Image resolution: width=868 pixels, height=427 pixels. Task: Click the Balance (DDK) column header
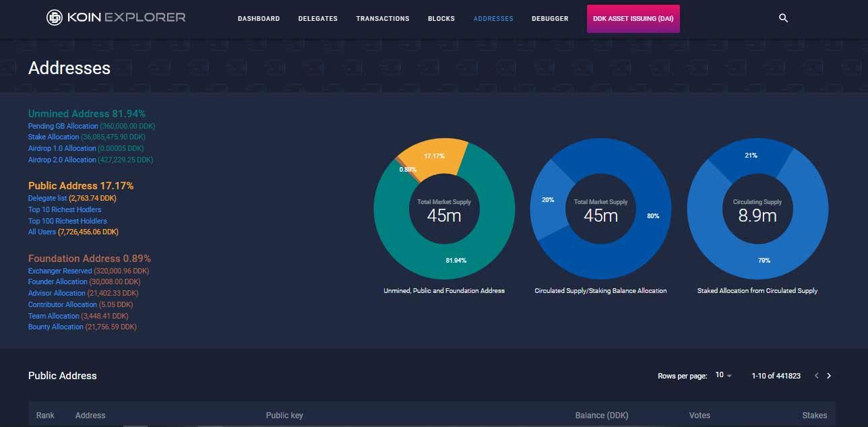(x=602, y=416)
